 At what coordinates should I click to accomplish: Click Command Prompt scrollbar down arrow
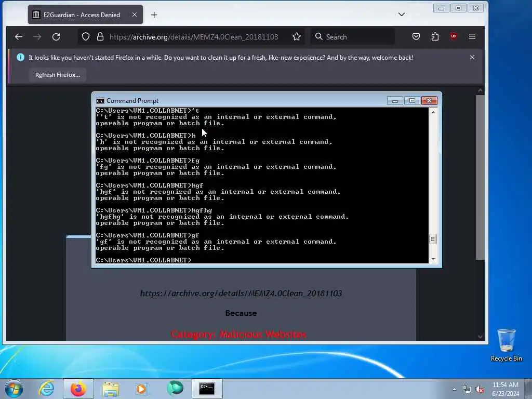433,259
